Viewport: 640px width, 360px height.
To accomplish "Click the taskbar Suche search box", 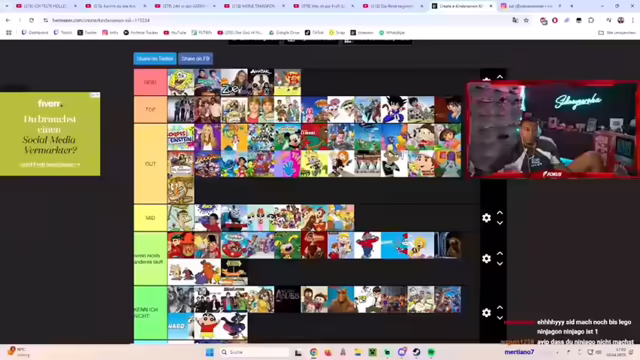I will click(x=254, y=352).
